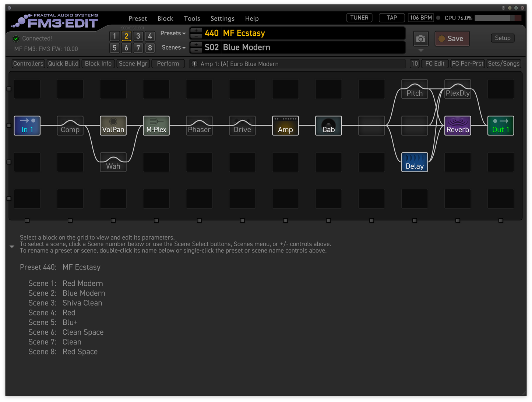Open the Settings menu
The width and height of the screenshot is (532, 402).
tap(222, 18)
